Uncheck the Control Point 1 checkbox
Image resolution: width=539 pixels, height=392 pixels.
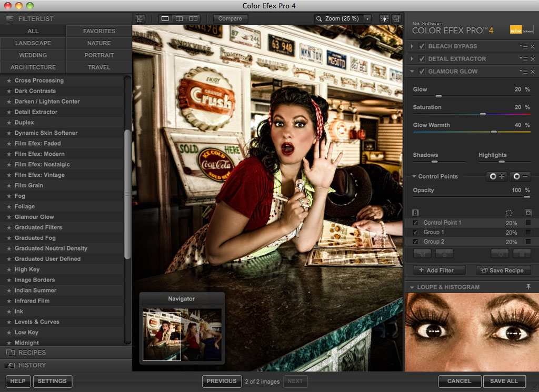pos(415,223)
